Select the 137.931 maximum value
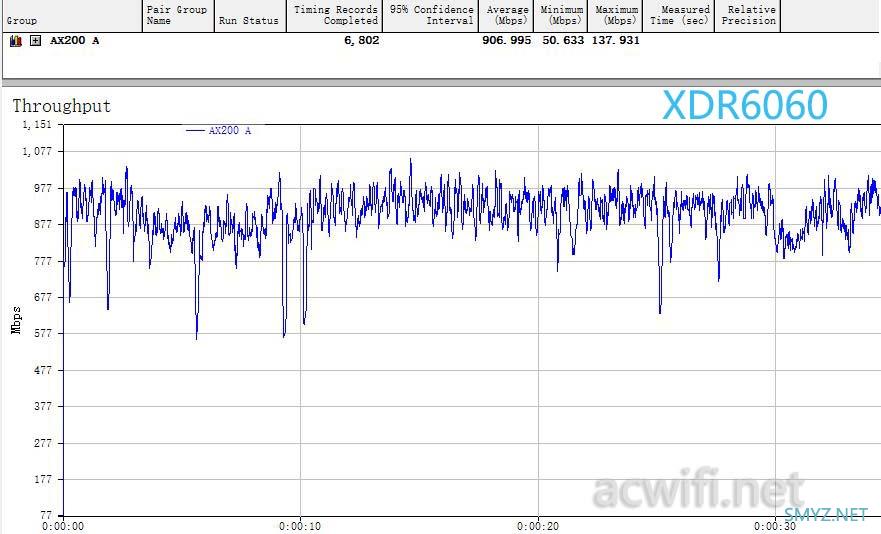 click(x=615, y=40)
